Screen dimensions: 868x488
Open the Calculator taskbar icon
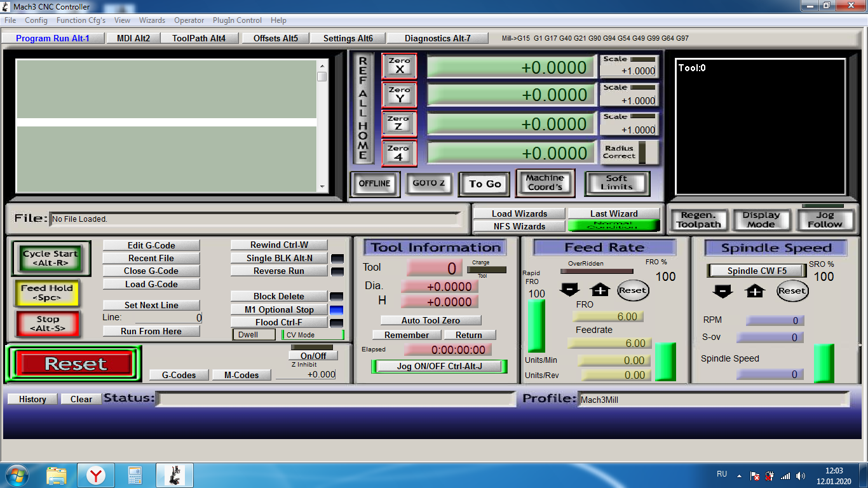[135, 475]
